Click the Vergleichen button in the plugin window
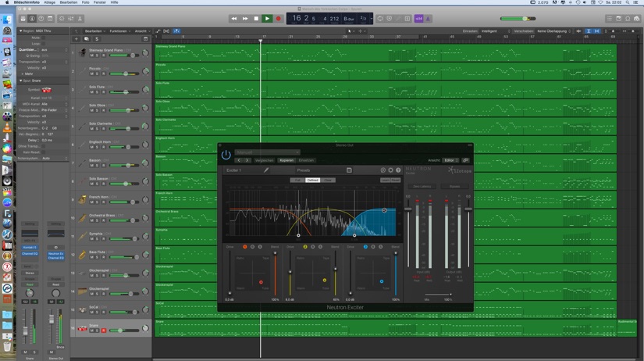The image size is (644, 361). [x=264, y=160]
